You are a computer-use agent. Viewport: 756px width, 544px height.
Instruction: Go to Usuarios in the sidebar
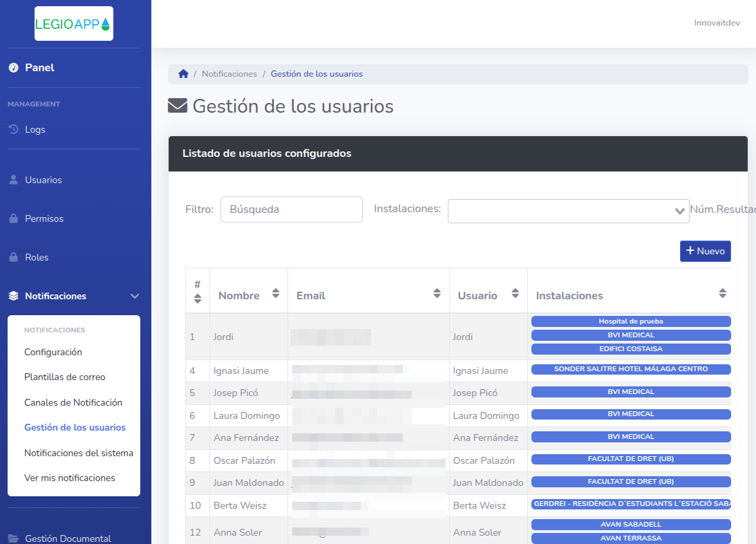pos(43,180)
